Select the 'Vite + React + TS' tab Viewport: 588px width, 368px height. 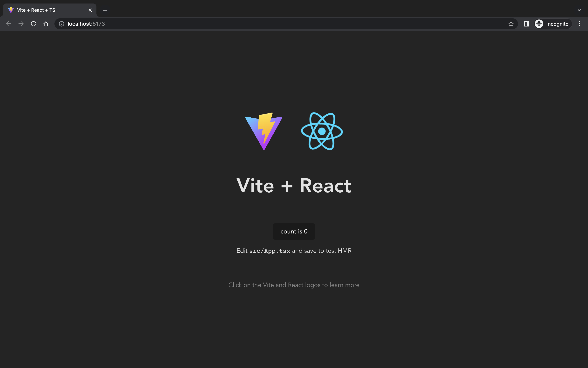pos(50,10)
